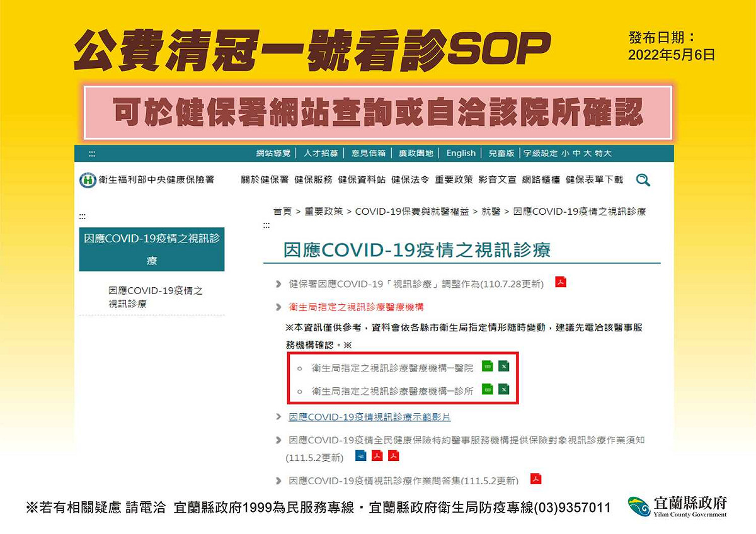Screen dimensions: 756x534
Task: Open 關於健保署 menu
Action: point(265,179)
